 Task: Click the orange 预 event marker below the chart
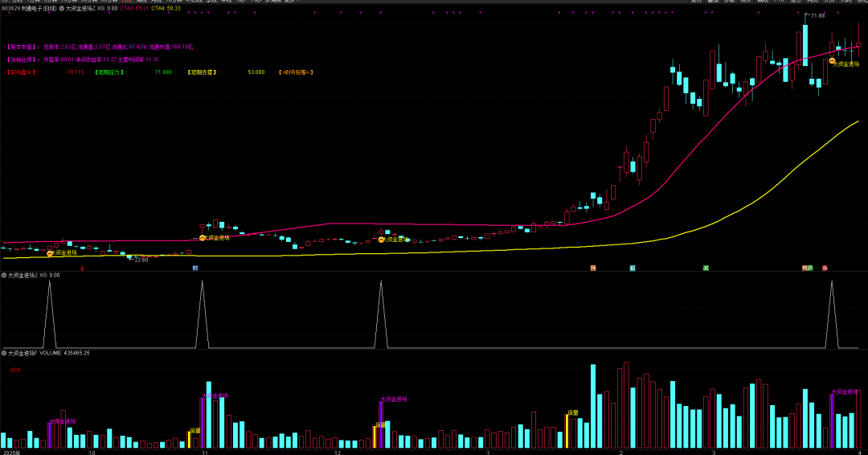point(593,268)
